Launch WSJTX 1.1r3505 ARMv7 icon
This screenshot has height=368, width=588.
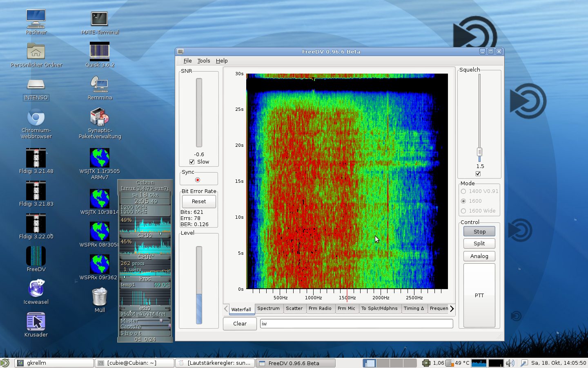(100, 158)
